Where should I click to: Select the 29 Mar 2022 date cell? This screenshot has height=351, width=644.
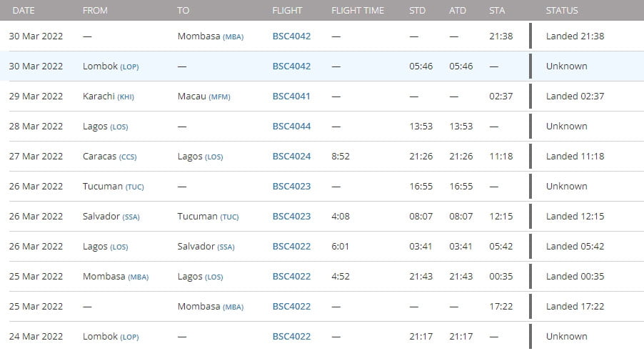(x=36, y=96)
